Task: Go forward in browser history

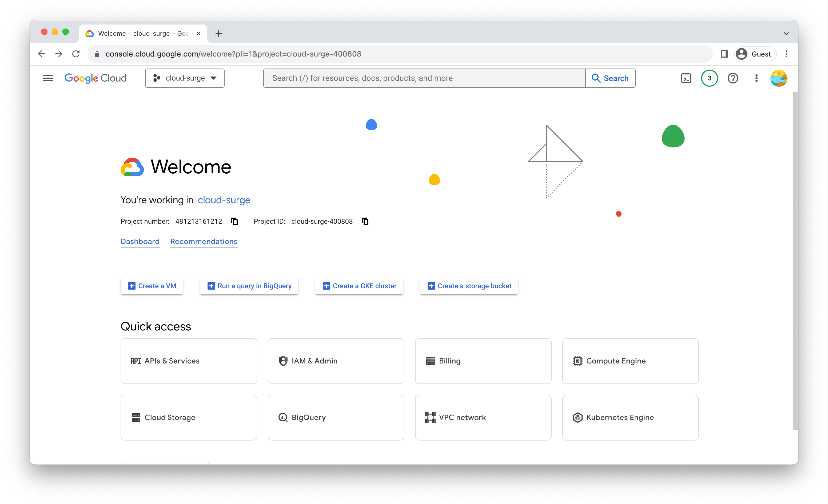Action: 59,54
